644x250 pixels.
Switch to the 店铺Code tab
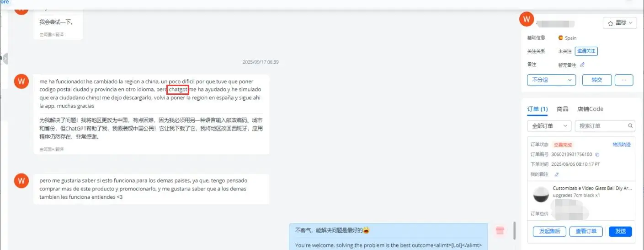[x=590, y=109]
